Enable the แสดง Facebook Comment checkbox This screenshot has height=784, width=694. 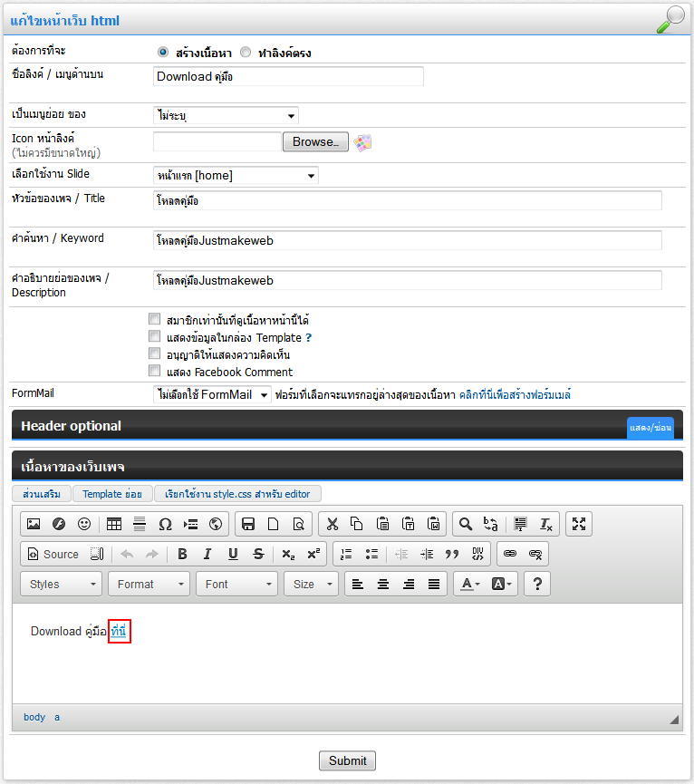coord(154,372)
